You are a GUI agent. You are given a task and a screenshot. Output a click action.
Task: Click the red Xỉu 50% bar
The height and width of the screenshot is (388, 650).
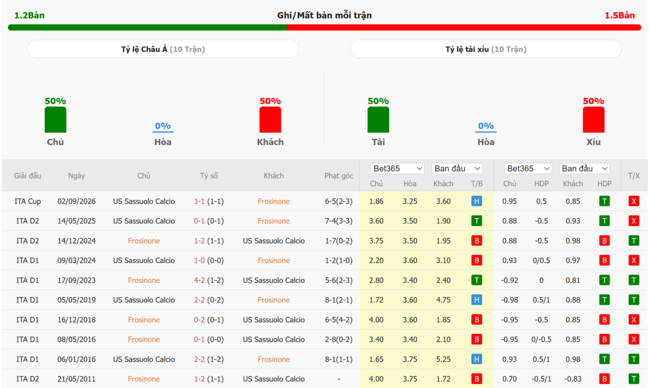(593, 120)
